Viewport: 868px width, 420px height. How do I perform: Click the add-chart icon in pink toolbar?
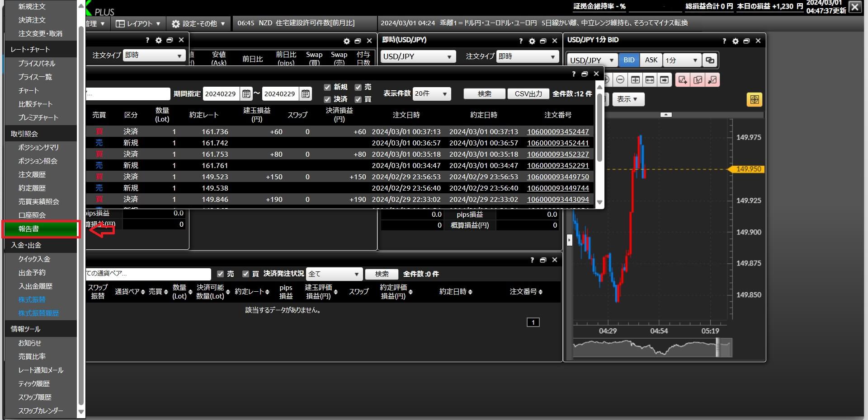(683, 80)
